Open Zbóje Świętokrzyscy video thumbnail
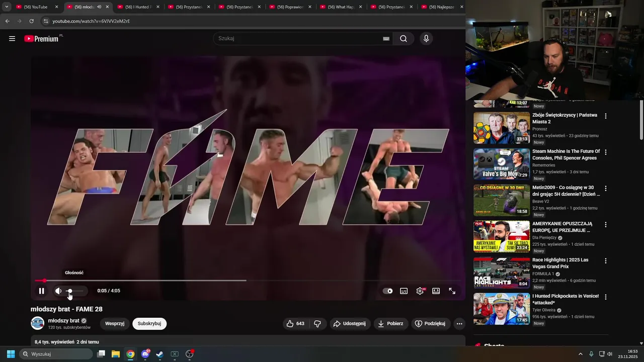Image resolution: width=644 pixels, height=362 pixels. (x=502, y=128)
